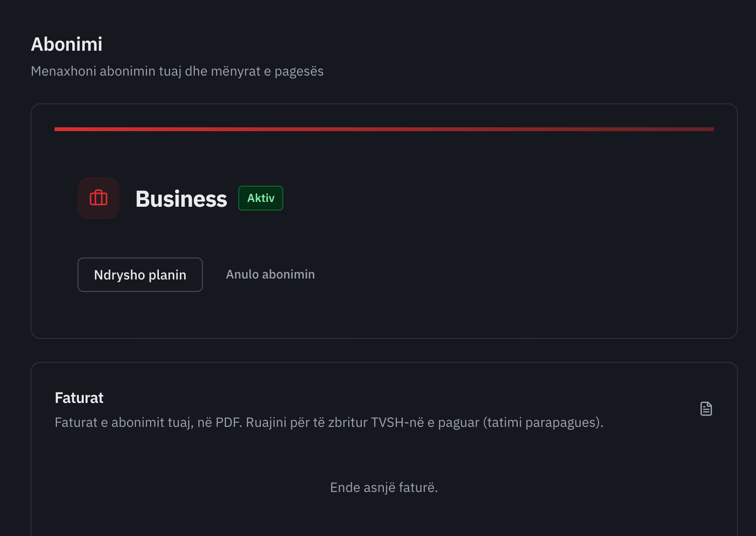Click the Anulo abonimin link
Viewport: 756px width, 536px height.
pyautogui.click(x=270, y=274)
